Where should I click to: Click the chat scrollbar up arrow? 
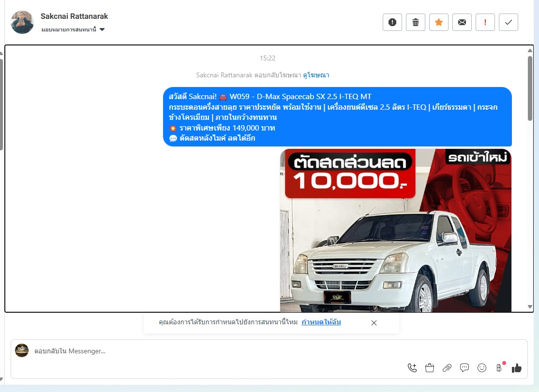530,50
